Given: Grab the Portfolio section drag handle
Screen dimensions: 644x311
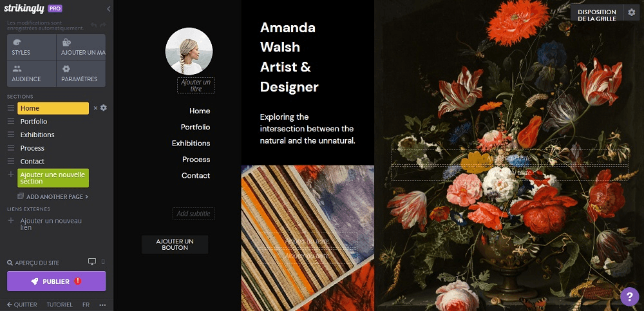Looking at the screenshot, I should (x=11, y=122).
